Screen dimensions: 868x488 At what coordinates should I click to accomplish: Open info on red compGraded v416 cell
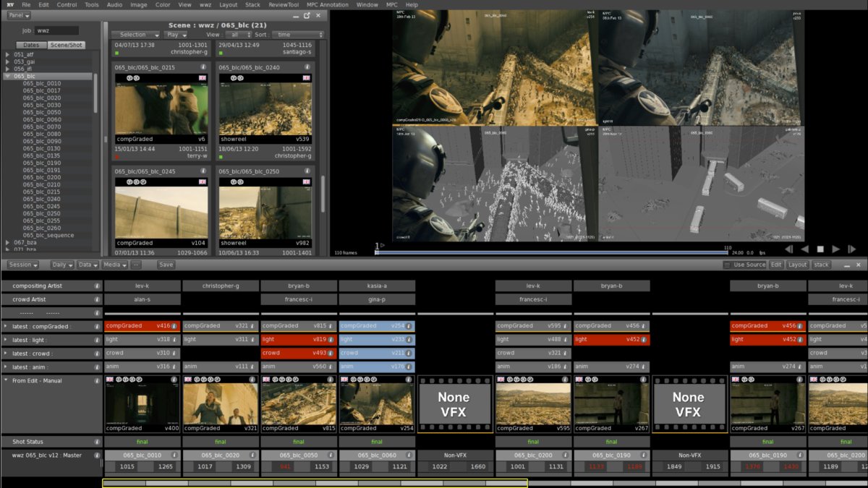coord(174,326)
